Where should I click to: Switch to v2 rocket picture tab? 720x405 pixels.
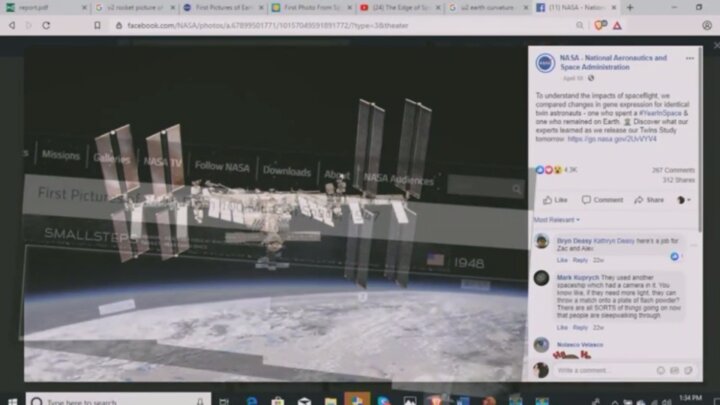(135, 7)
